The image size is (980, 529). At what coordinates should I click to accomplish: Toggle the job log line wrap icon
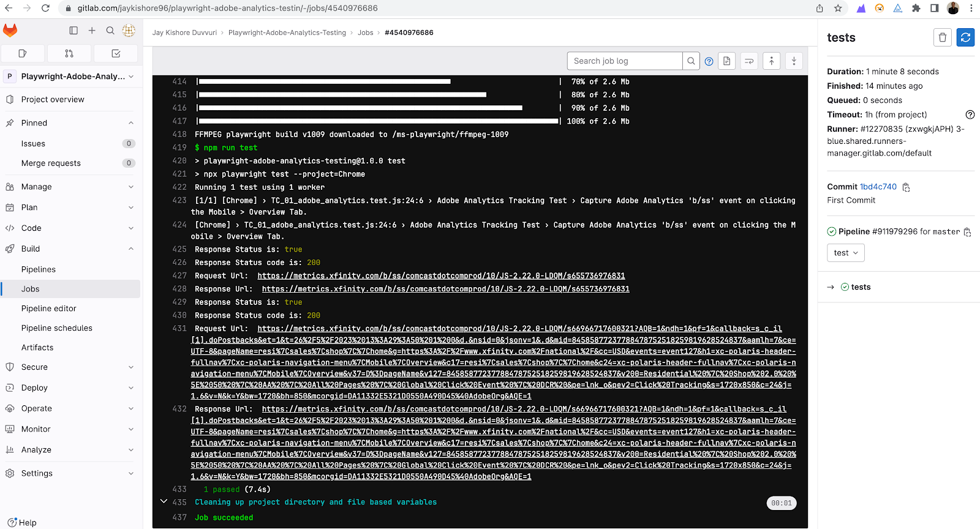coord(749,61)
